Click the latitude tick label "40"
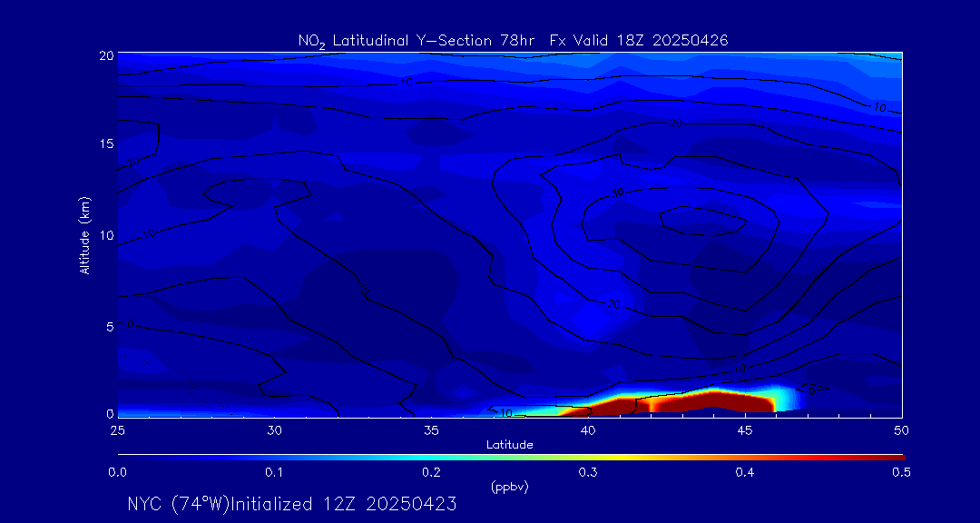 pyautogui.click(x=588, y=430)
